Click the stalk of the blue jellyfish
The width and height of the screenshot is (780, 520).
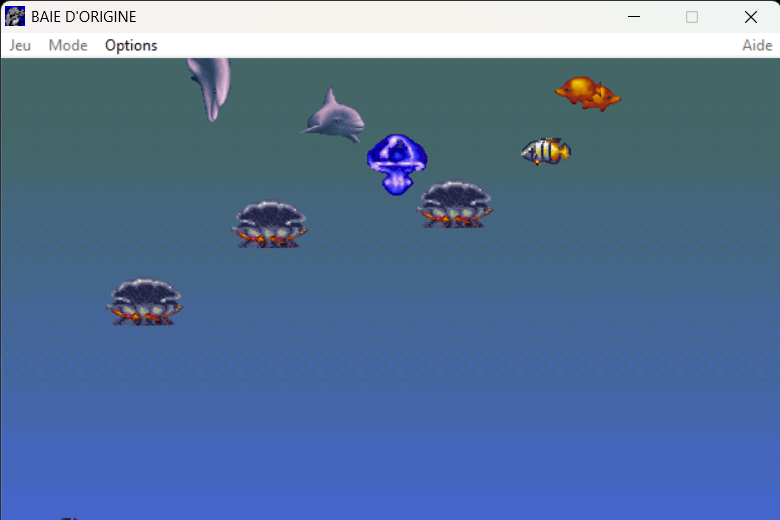[x=396, y=182]
